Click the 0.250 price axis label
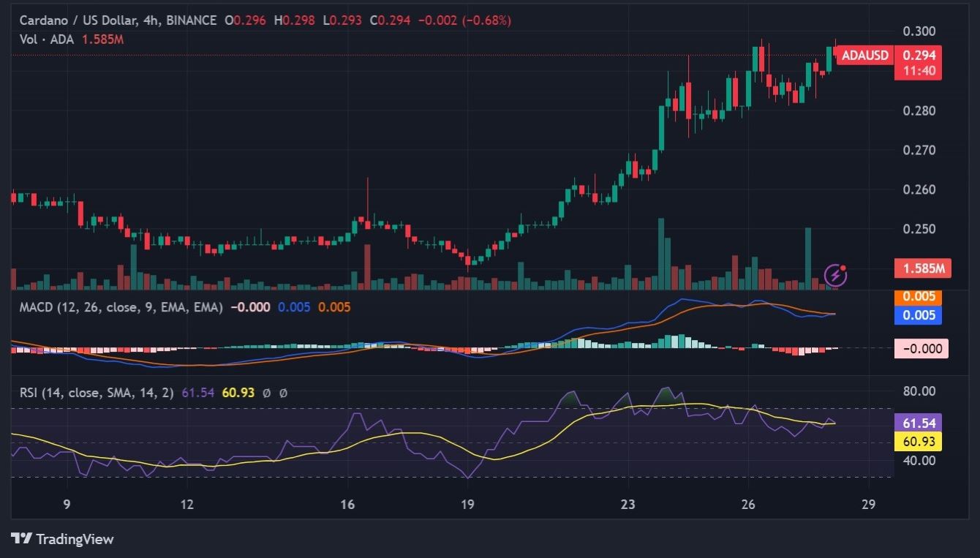980x558 pixels. click(x=919, y=230)
